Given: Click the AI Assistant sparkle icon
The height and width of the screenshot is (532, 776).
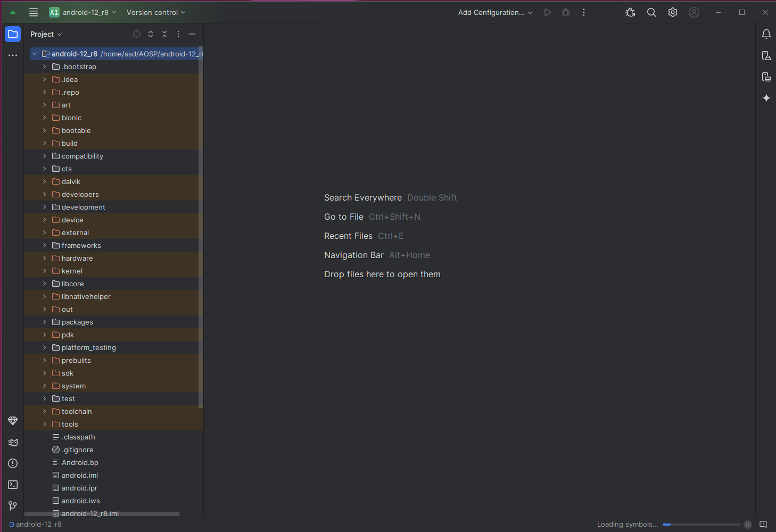Looking at the screenshot, I should tap(766, 98).
